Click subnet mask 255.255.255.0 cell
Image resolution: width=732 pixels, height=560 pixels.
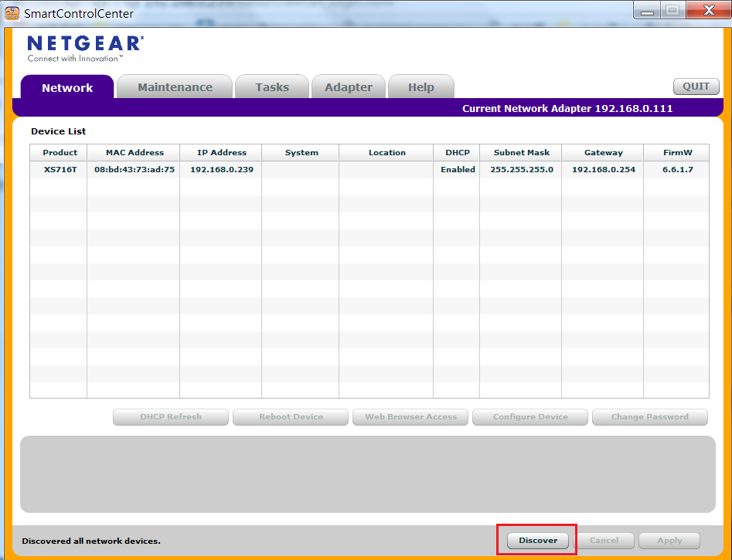[x=521, y=169]
